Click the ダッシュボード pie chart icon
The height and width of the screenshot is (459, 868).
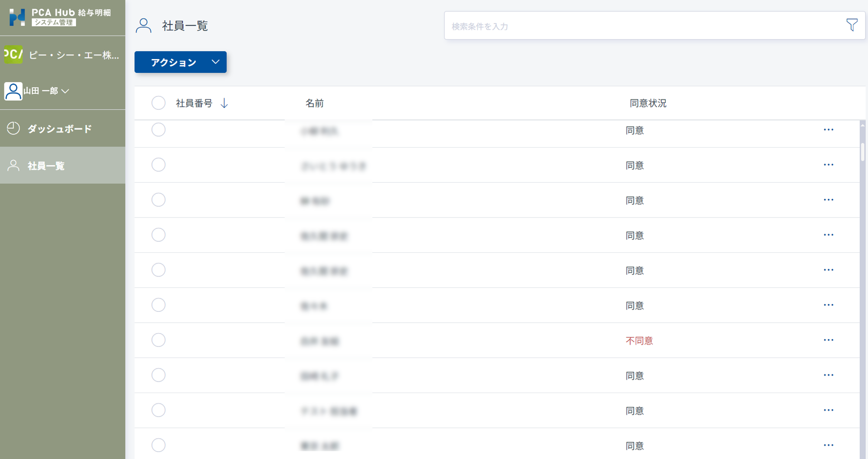coord(13,129)
